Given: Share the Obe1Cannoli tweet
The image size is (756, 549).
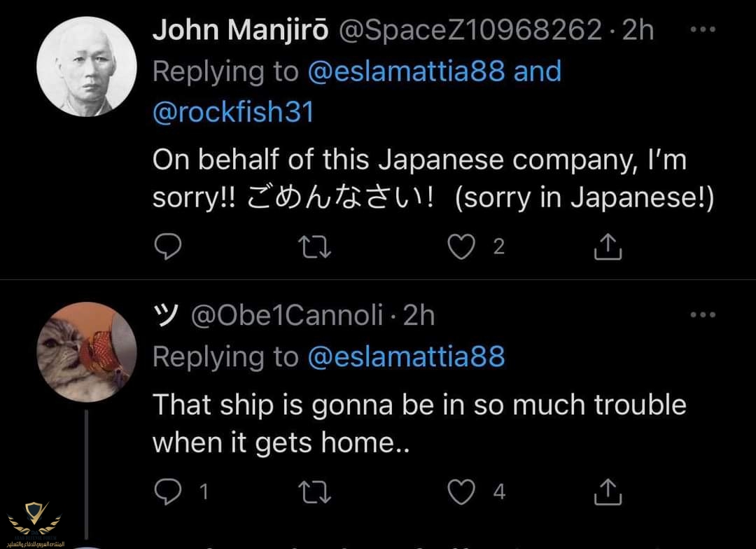Looking at the screenshot, I should [608, 492].
